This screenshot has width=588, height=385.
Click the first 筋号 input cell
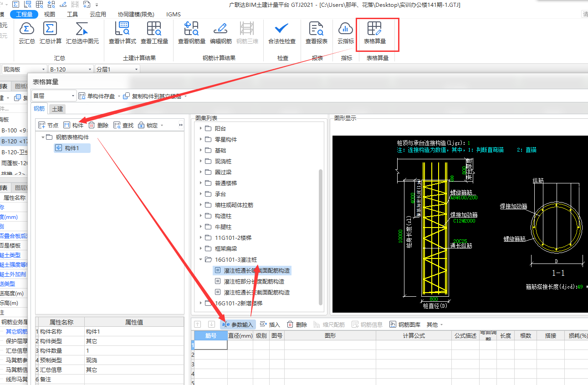pyautogui.click(x=210, y=345)
